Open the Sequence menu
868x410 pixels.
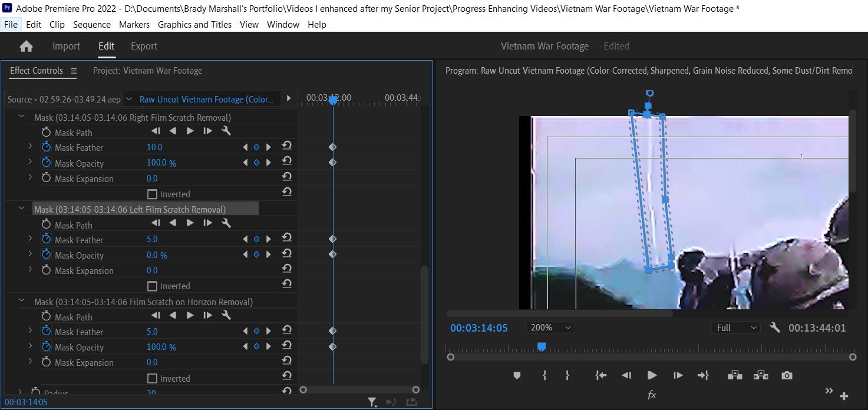click(92, 25)
